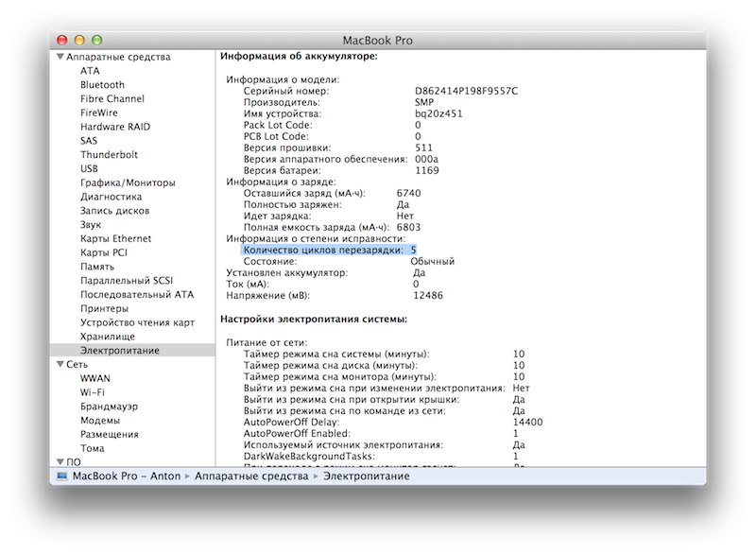The image size is (756, 554).
Task: Select Карты Ethernet in sidebar
Action: click(x=115, y=239)
